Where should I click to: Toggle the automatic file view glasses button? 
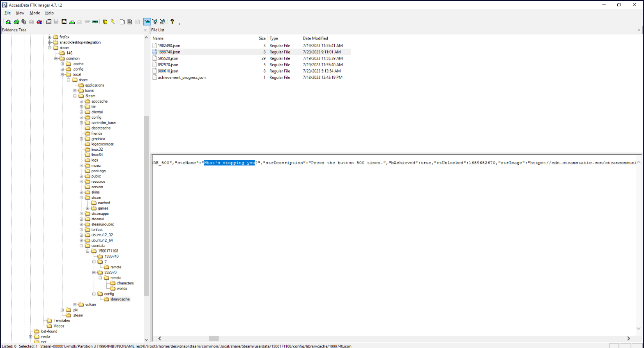(147, 22)
